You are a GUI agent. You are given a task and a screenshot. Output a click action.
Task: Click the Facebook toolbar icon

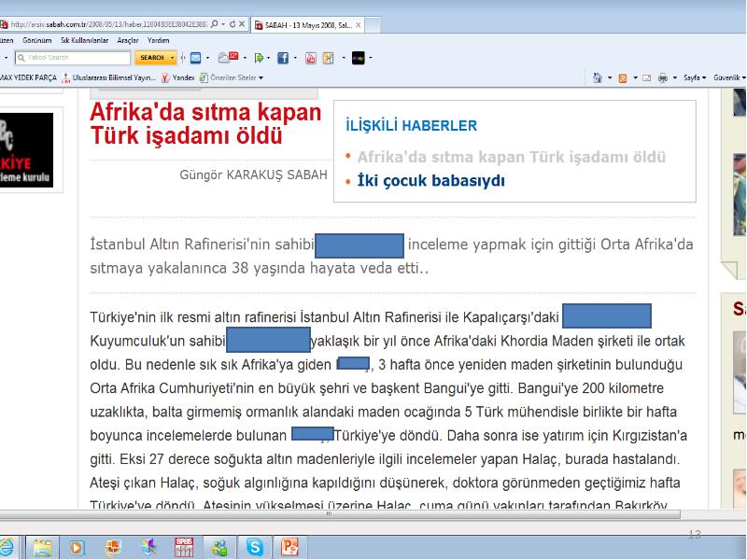tap(283, 58)
